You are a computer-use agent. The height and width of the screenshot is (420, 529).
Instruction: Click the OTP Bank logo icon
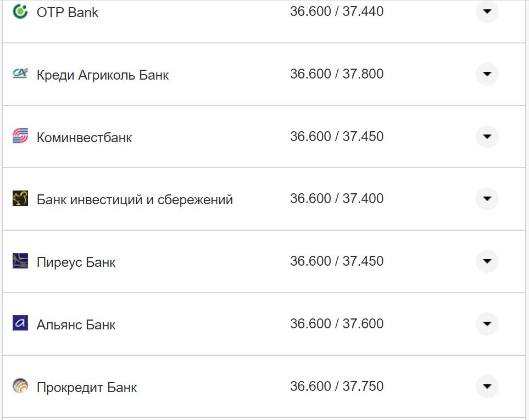click(20, 12)
